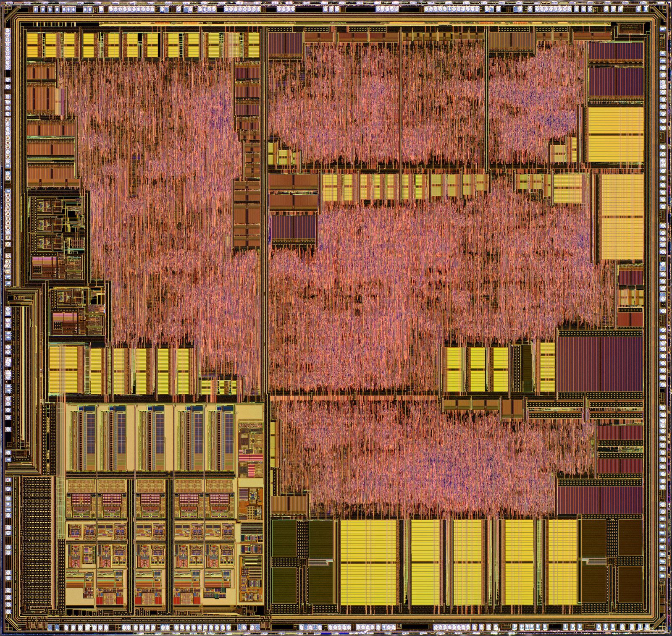Click the largest yellow memory block at bottom center
672x636 pixels.
[x=368, y=563]
